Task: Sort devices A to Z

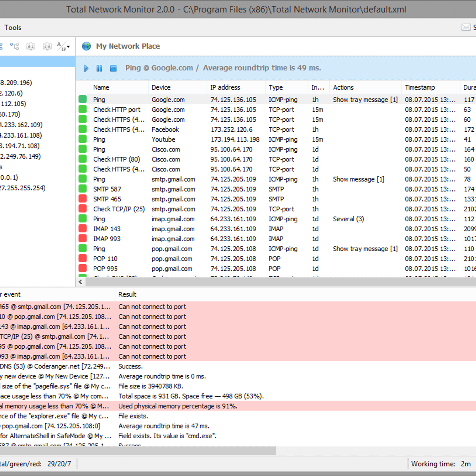Action: pyautogui.click(x=31, y=46)
